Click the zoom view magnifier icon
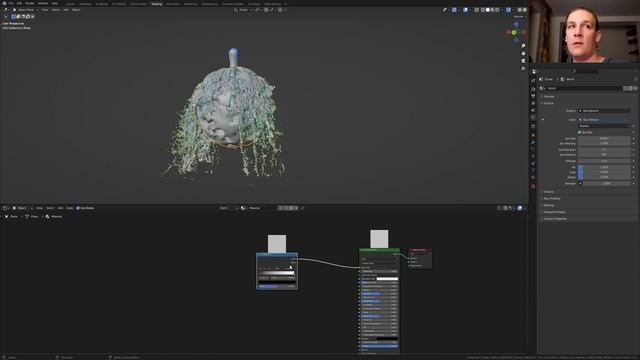 (x=523, y=46)
